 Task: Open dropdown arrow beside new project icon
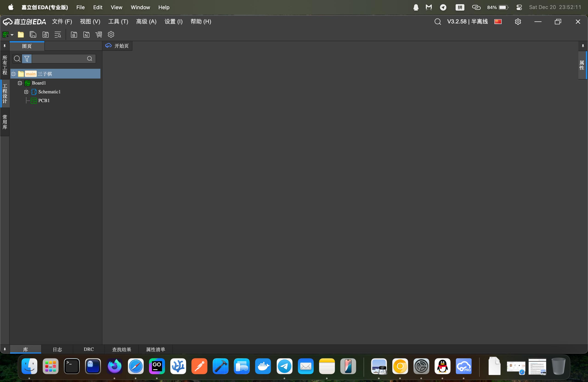12,35
